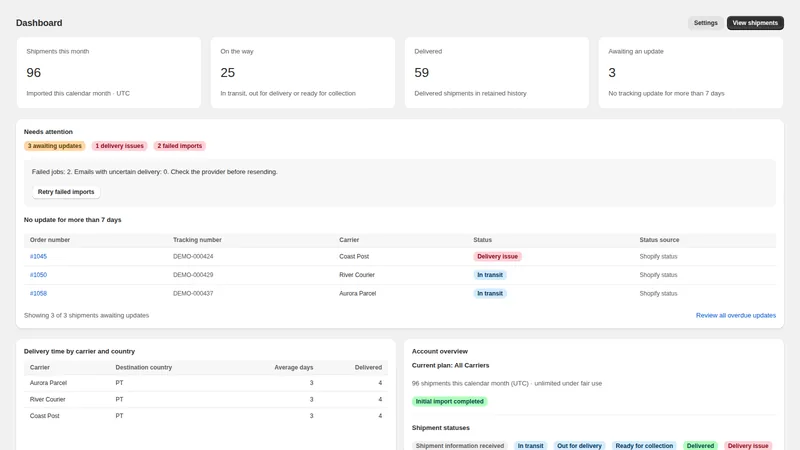Open order #1050

tap(38, 275)
